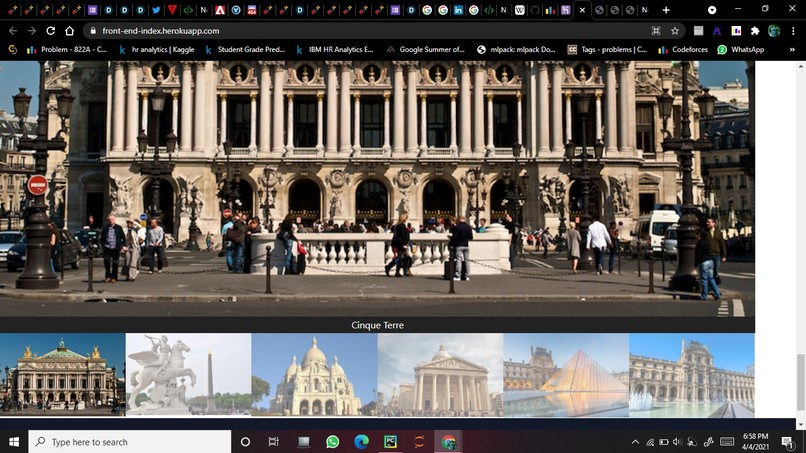Open the 'mlpack: mlpack Do...' bookmark

coord(517,50)
